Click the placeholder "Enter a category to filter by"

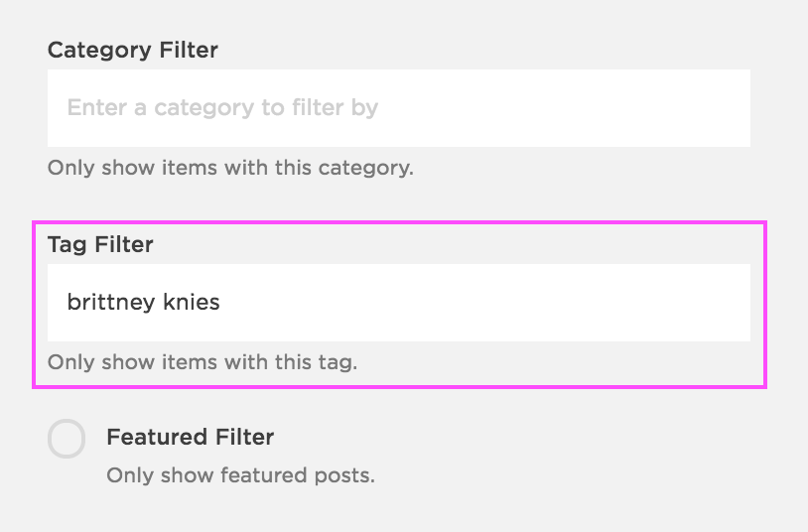click(222, 107)
